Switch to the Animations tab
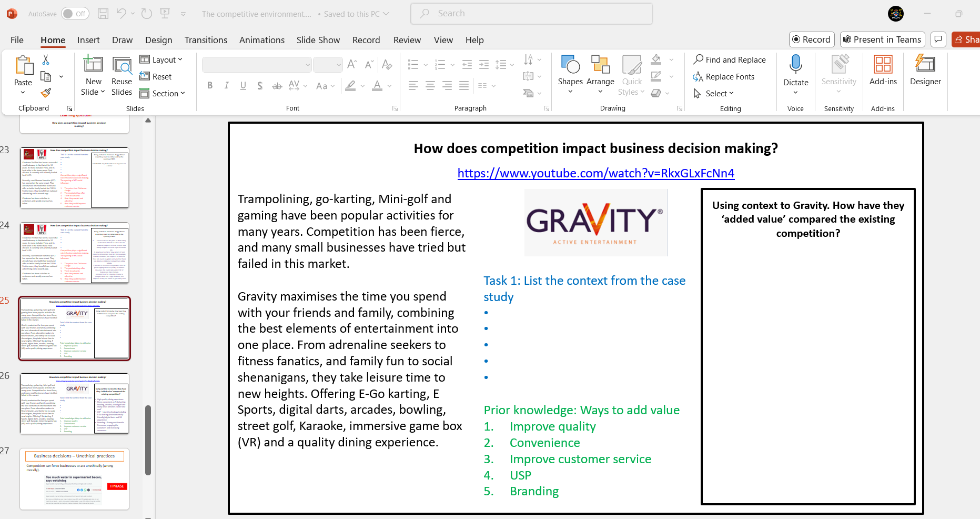 (262, 40)
